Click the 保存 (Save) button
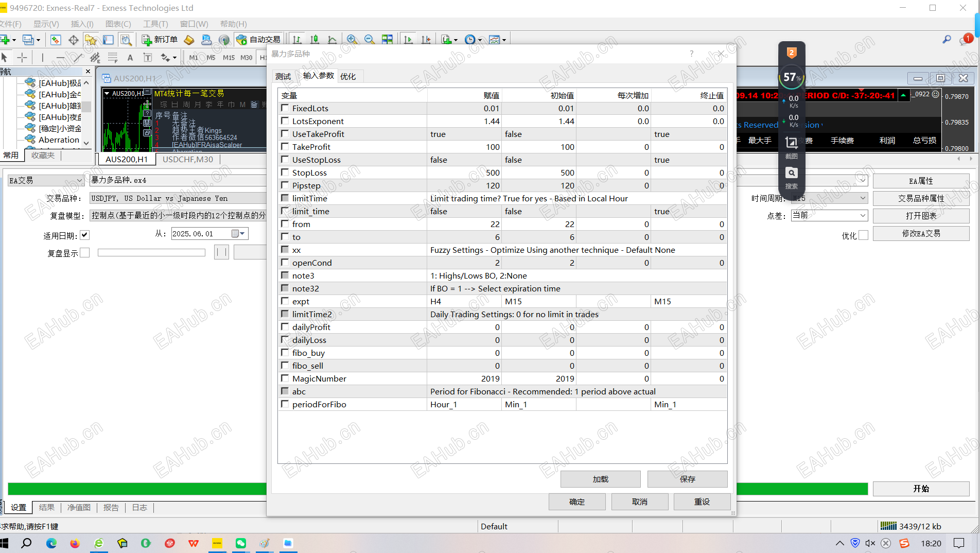The height and width of the screenshot is (553, 980). pos(688,479)
